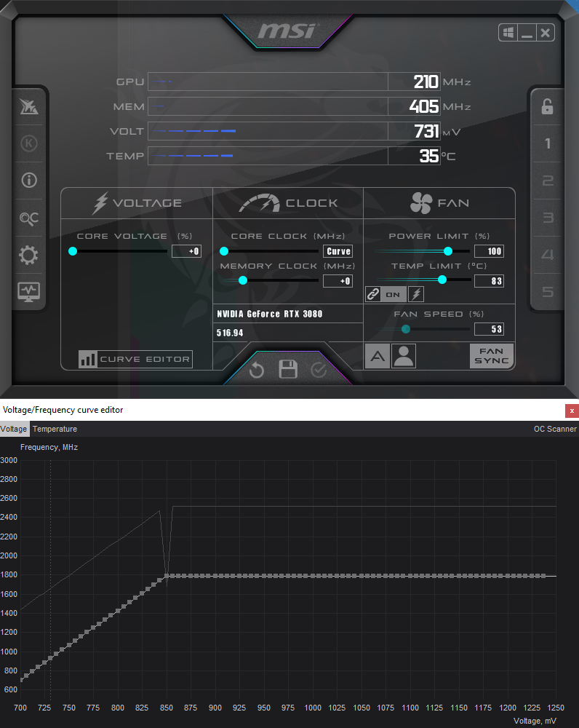579x728 pixels.
Task: Click the Windows startup icon
Action: [x=508, y=33]
